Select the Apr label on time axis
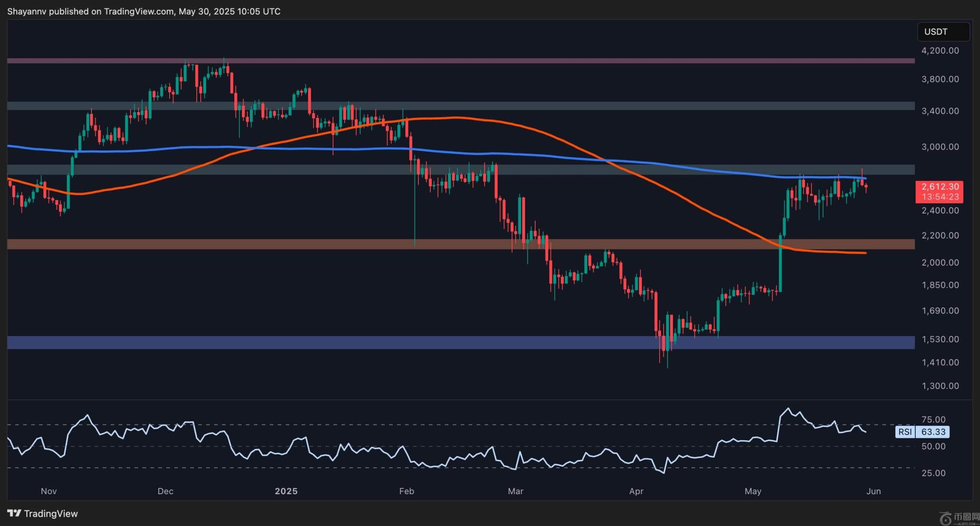980x526 pixels. click(x=636, y=491)
